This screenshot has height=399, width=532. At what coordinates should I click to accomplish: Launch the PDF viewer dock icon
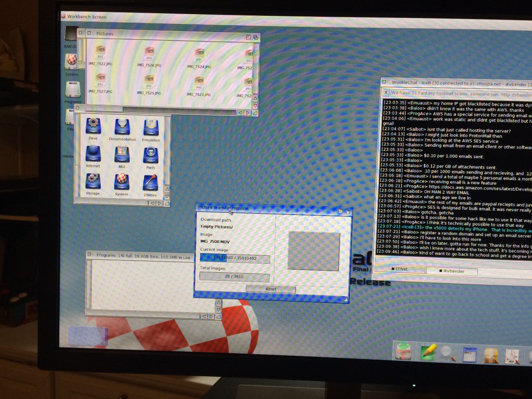coord(512,357)
